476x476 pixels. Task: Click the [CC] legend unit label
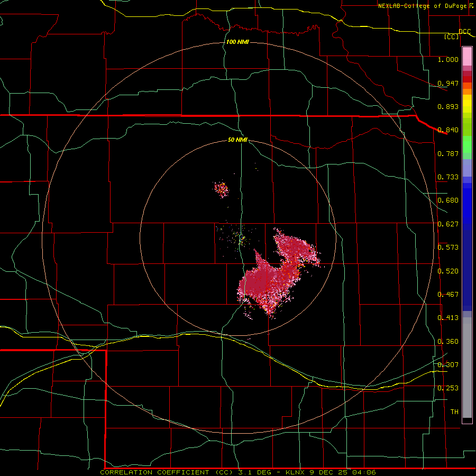(x=452, y=37)
